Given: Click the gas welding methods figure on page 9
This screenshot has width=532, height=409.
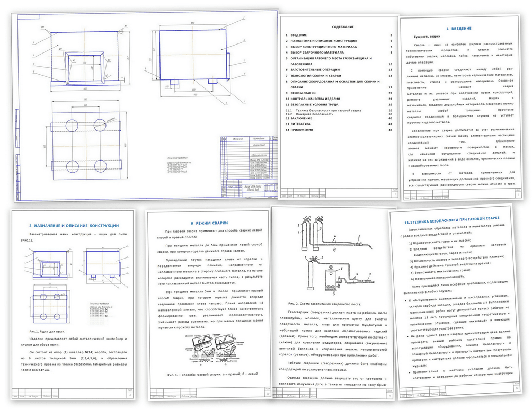Looking at the screenshot, I should coord(214,350).
